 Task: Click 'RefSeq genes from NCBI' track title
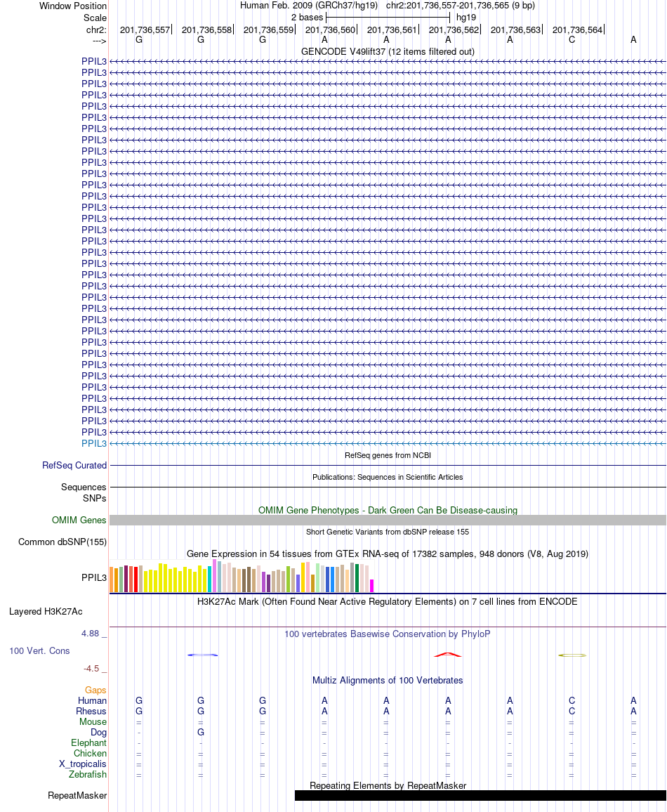pyautogui.click(x=388, y=455)
